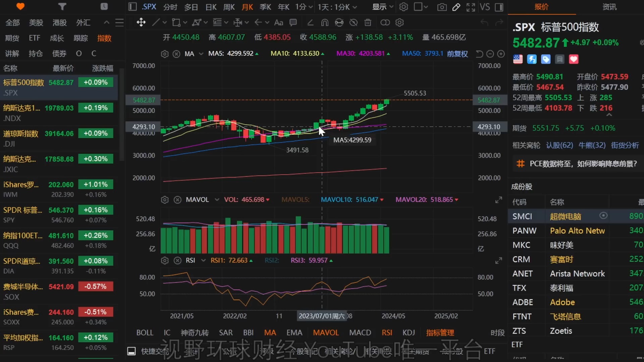Image resolution: width=644 pixels, height=362 pixels.
Task: Expand the RSI indicator type dropdown
Action: pos(203,260)
